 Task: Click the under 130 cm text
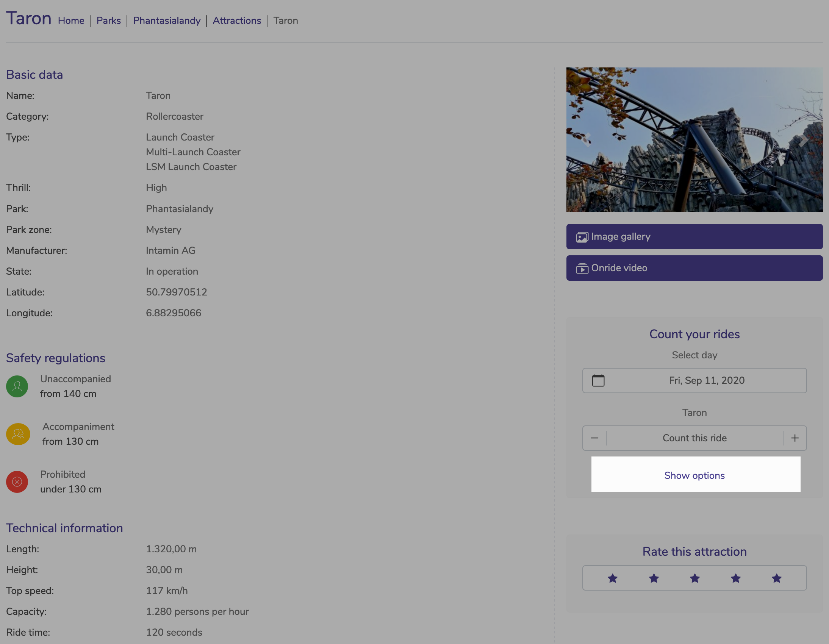tap(70, 489)
